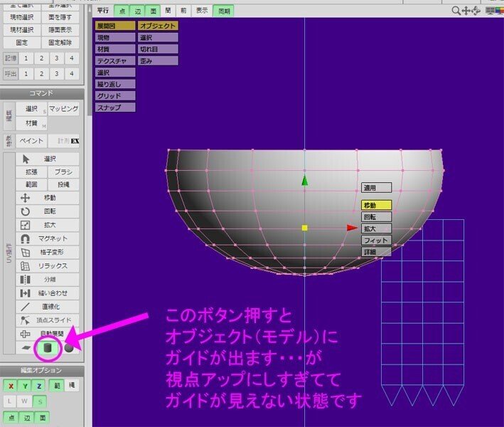
Task: Toggle 点 vertex display in viewport toolbar
Action: pyautogui.click(x=122, y=11)
